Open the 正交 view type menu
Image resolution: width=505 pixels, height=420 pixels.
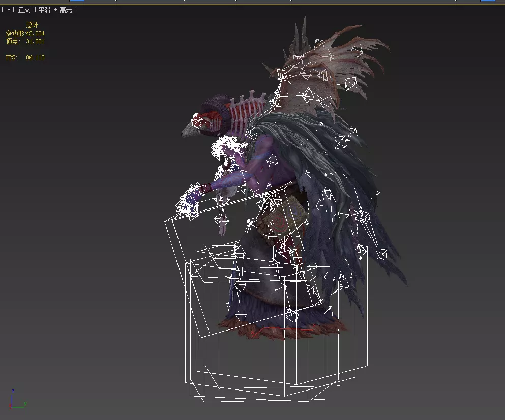(x=24, y=10)
